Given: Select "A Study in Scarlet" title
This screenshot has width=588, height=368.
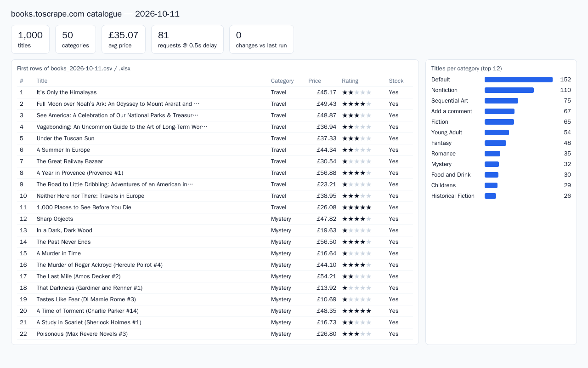Looking at the screenshot, I should 89,322.
